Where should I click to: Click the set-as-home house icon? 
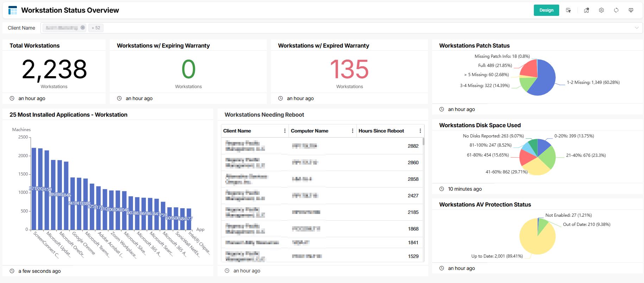(x=586, y=10)
